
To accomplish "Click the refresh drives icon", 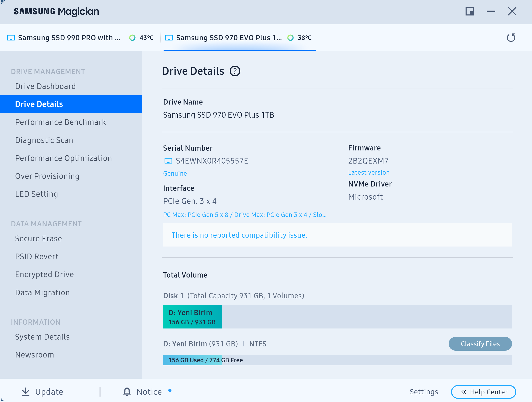I will (x=511, y=37).
